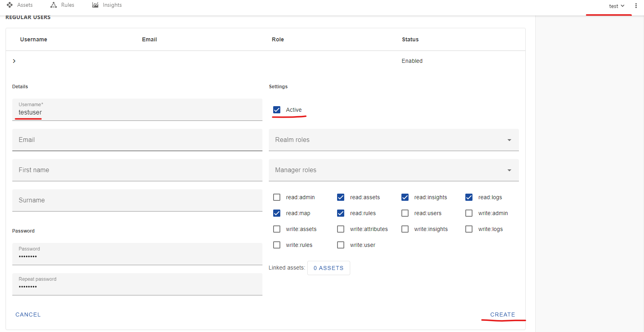Focus the Email input field
The width and height of the screenshot is (644, 332).
pos(137,140)
